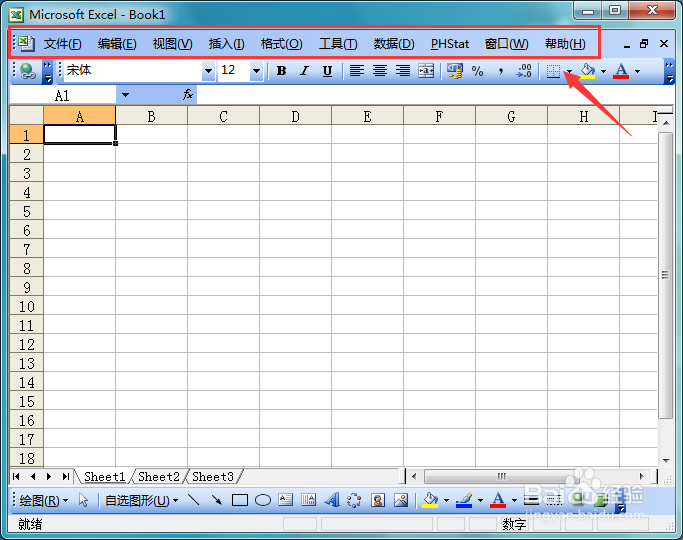Go to last sheet tab navigation button

pos(66,476)
